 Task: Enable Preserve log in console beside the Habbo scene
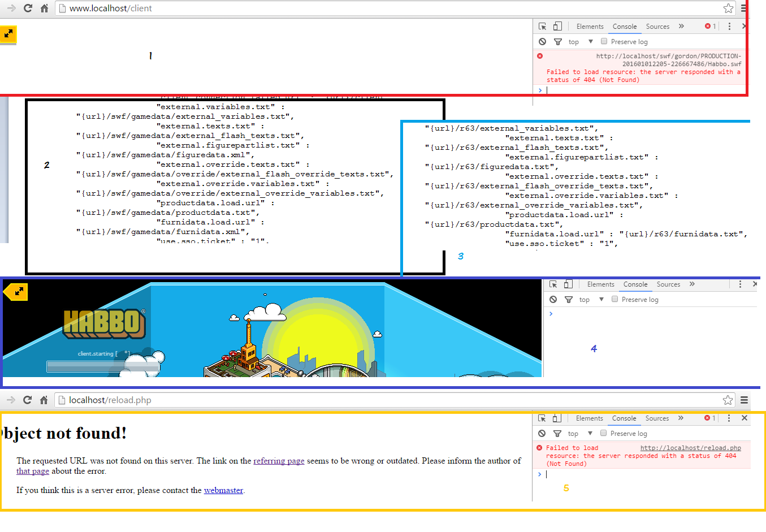[x=614, y=299]
